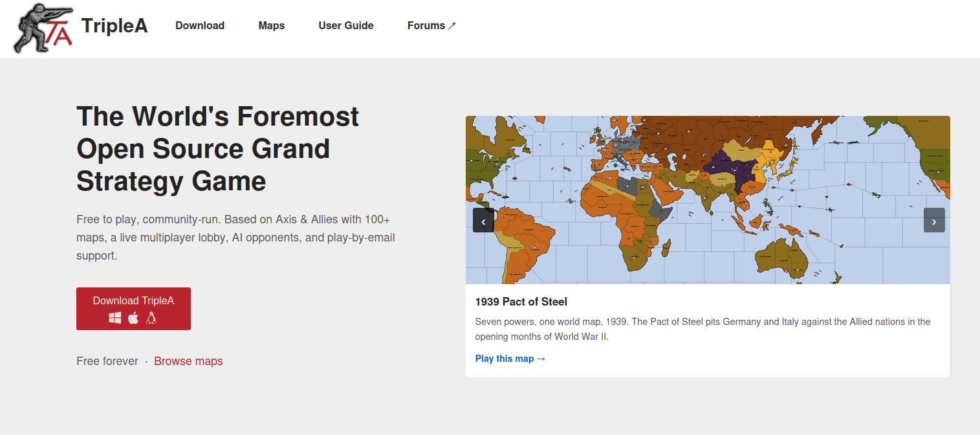Click the Windows logo on download button
Viewport: 980px width, 435px height.
pos(115,318)
